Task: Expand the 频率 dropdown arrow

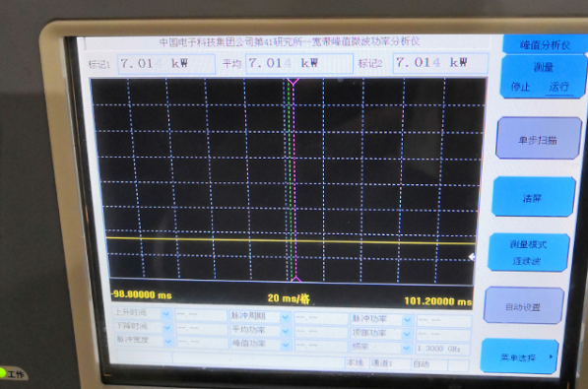Action: tap(406, 348)
